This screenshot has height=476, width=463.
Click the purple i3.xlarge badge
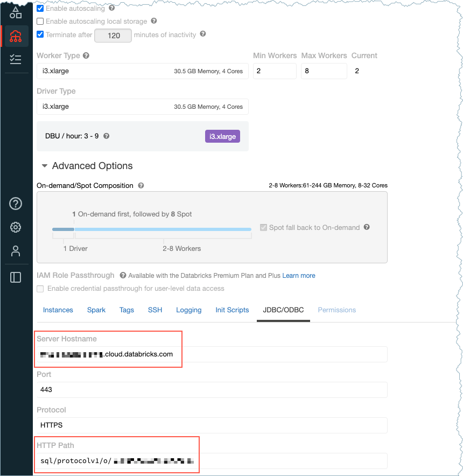pos(222,136)
